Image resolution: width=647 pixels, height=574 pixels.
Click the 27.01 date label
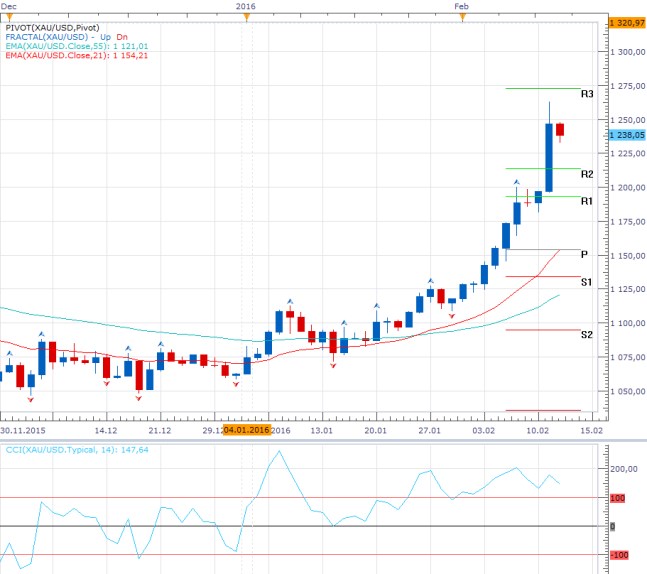coord(430,430)
